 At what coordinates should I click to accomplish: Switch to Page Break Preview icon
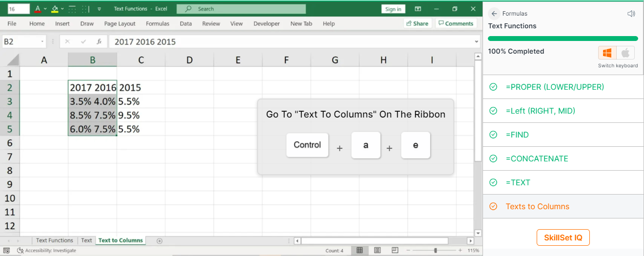coord(395,251)
